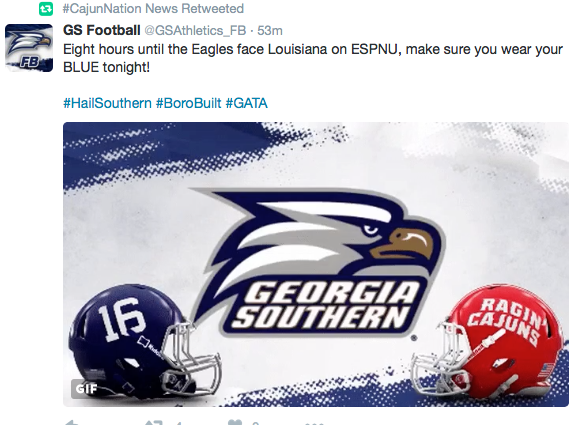Open the GS Football eagle avatar
581x425 pixels.
click(29, 48)
